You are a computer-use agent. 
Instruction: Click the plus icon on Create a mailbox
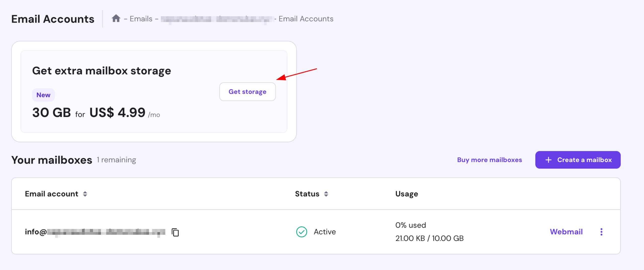[x=548, y=160]
